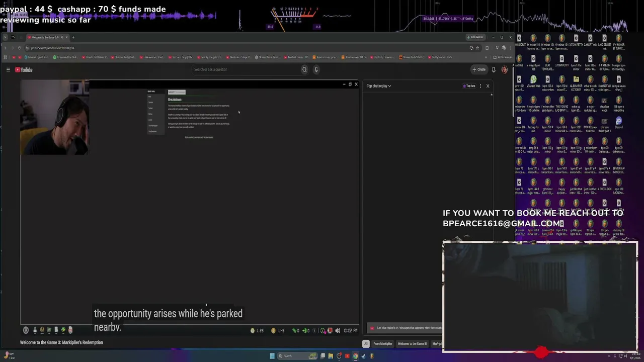The height and width of the screenshot is (362, 644).
Task: Open the YouTube guide hamburger menu
Action: pos(8,70)
